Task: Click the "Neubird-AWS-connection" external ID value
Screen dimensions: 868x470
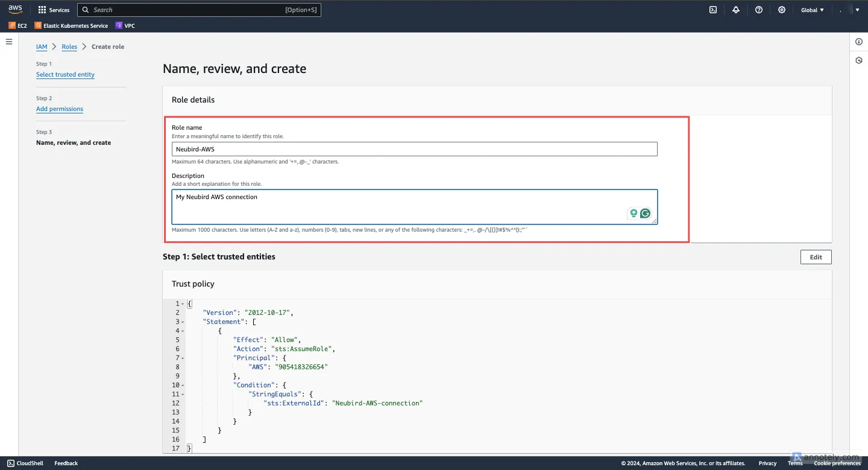Action: (378, 404)
